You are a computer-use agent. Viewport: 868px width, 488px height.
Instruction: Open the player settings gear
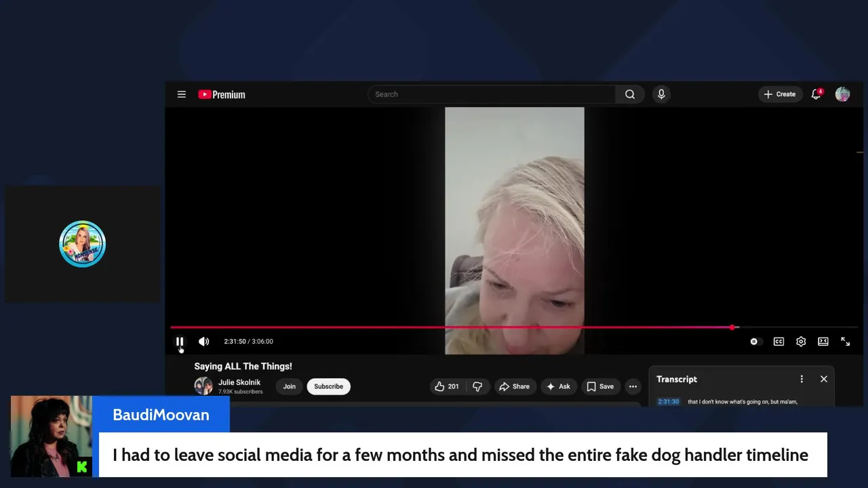click(801, 342)
